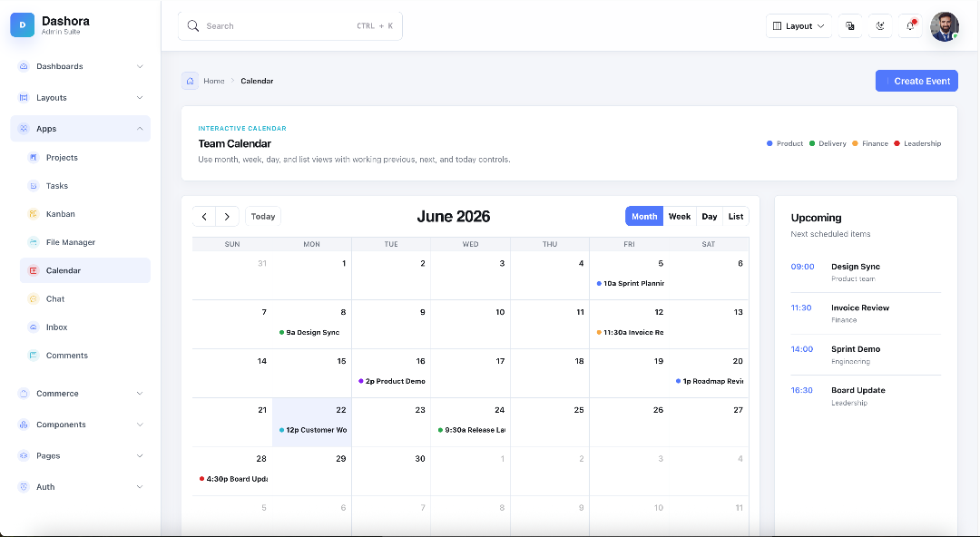Click the Home breadcrumb link

coord(214,81)
